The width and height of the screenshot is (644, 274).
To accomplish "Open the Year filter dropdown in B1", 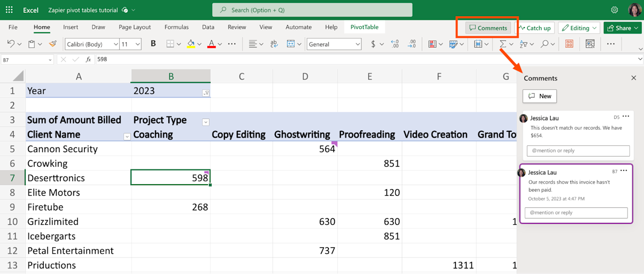I will click(x=206, y=93).
